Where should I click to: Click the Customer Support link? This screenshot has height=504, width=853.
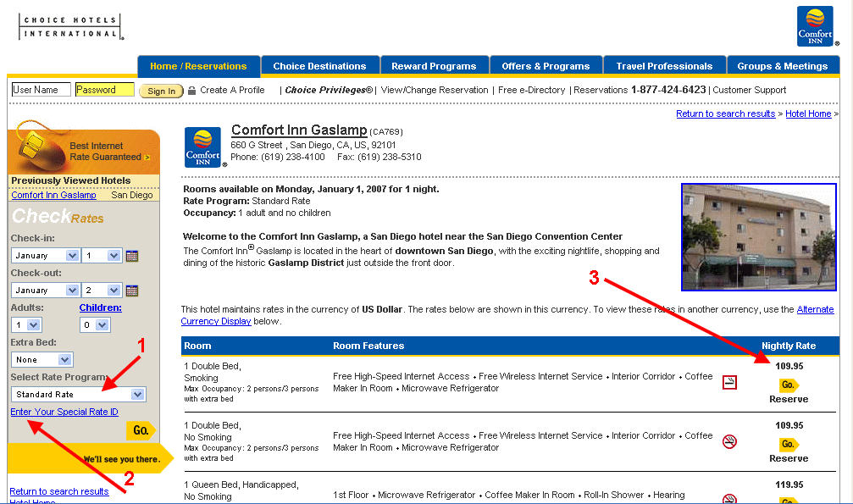coord(749,90)
